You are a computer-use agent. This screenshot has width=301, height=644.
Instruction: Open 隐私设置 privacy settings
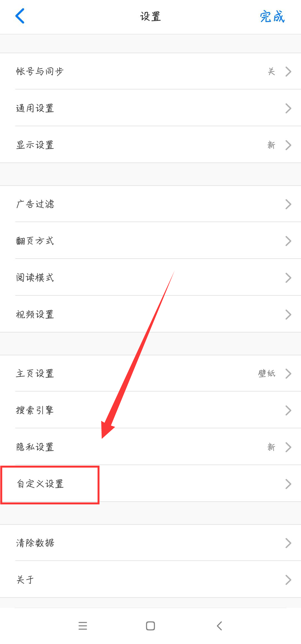(151, 447)
